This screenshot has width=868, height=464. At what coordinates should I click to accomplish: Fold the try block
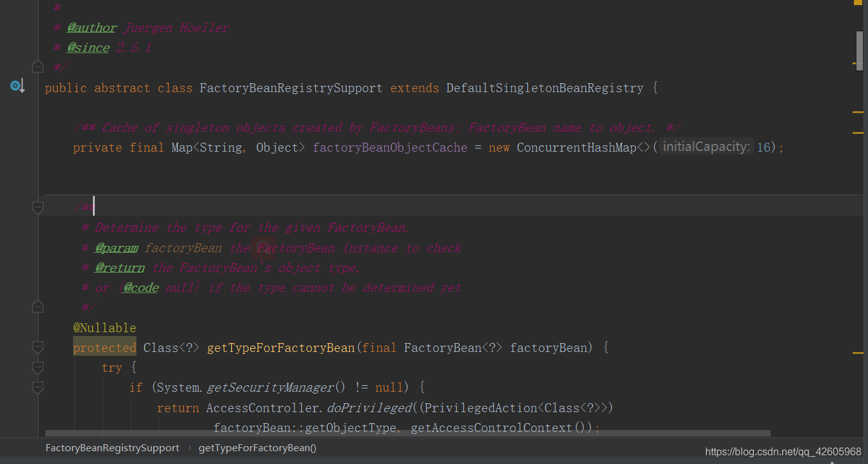point(38,367)
